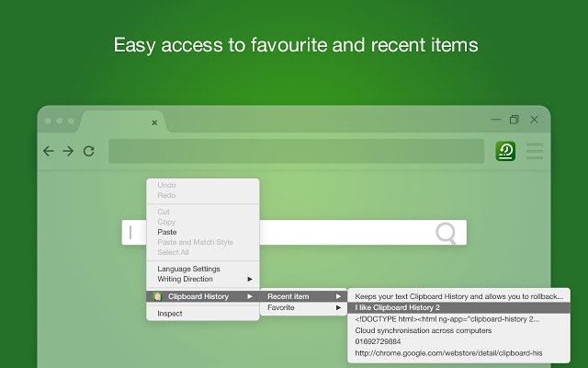Click in the address bar
The image size is (588, 368).
point(296,151)
